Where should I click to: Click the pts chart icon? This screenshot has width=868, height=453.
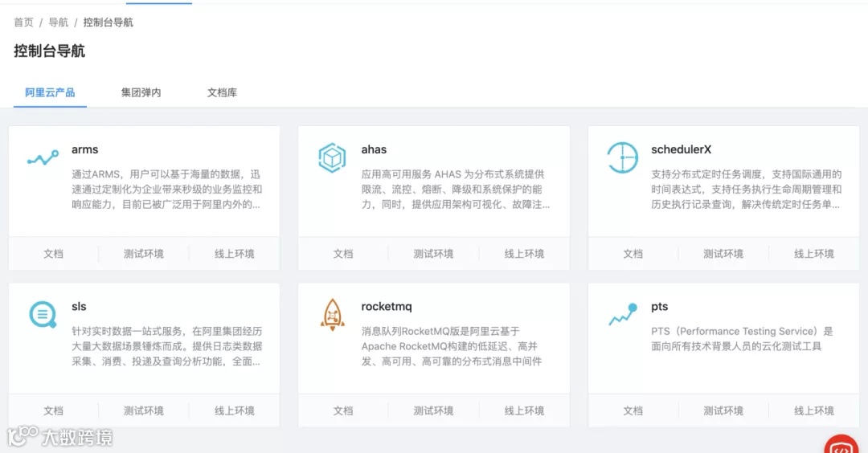click(623, 314)
